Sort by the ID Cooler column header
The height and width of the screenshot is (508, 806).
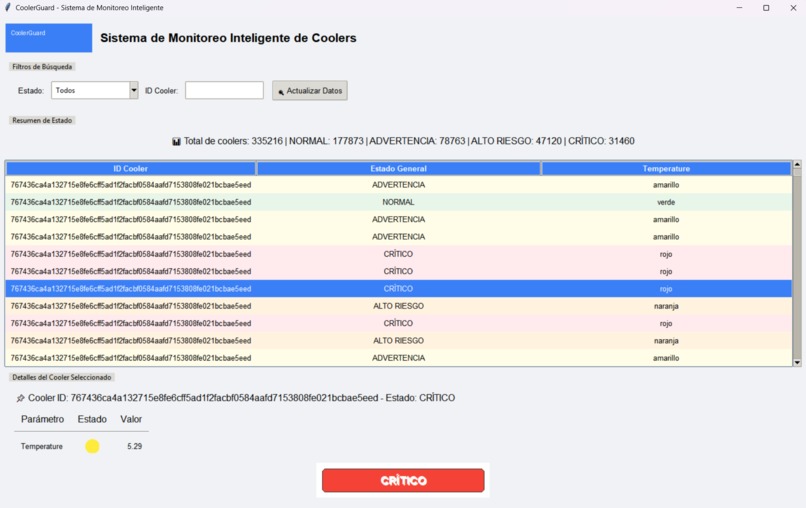[x=131, y=168]
